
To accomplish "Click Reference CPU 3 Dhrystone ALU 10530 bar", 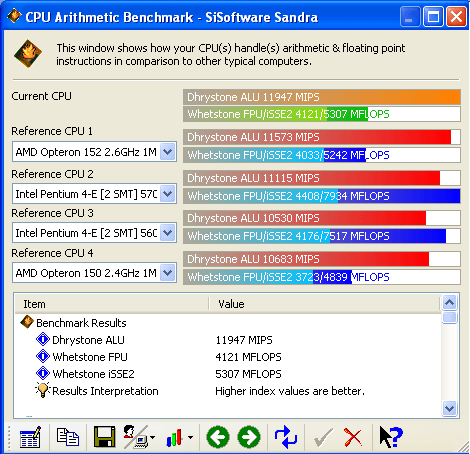I will click(322, 218).
